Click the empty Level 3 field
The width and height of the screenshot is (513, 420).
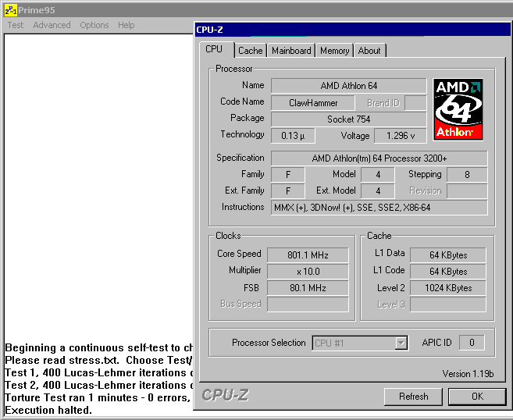tap(448, 304)
